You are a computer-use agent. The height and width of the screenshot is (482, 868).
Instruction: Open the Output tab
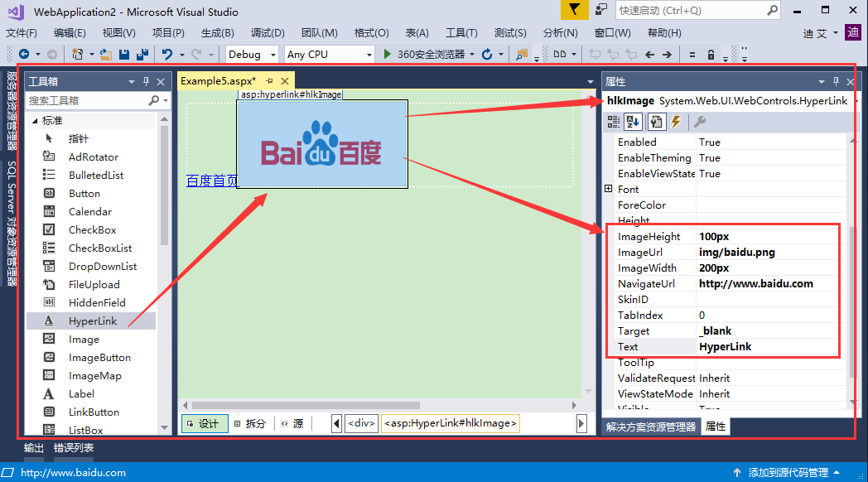tap(33, 448)
